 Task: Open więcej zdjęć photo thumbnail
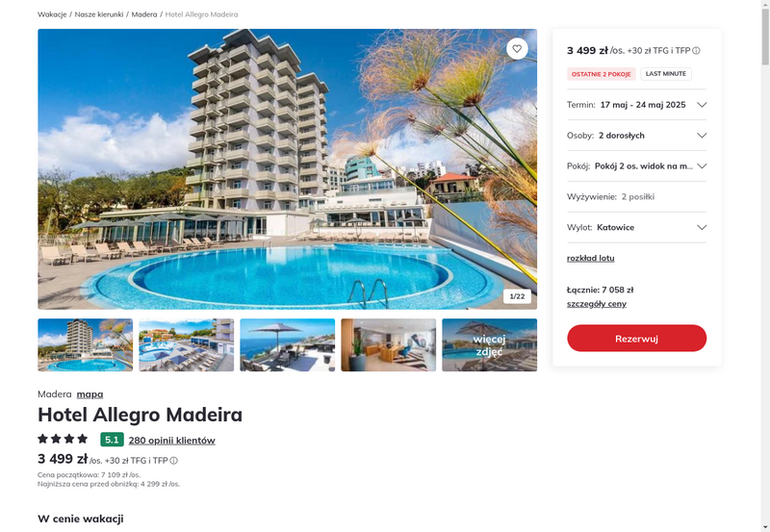(489, 345)
